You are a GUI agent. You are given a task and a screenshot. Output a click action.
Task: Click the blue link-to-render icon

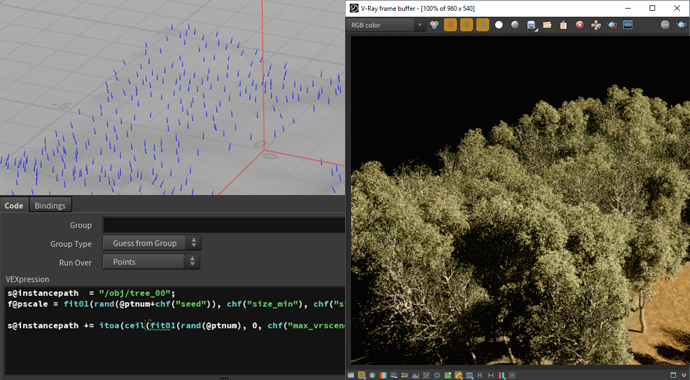click(x=628, y=25)
